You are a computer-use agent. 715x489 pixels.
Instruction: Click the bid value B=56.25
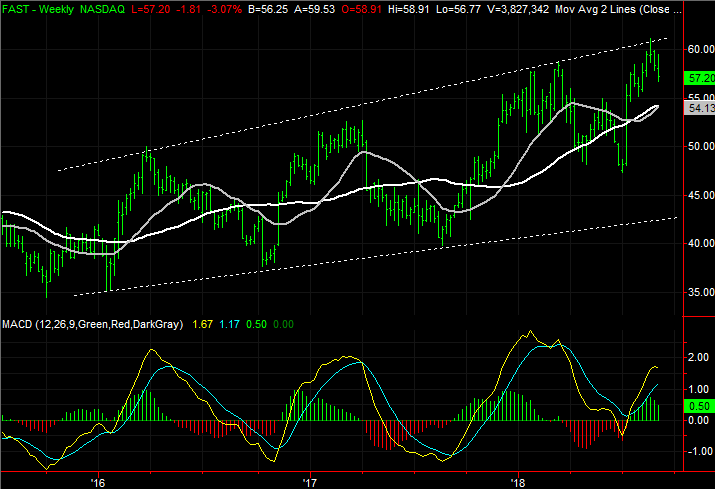tap(268, 9)
